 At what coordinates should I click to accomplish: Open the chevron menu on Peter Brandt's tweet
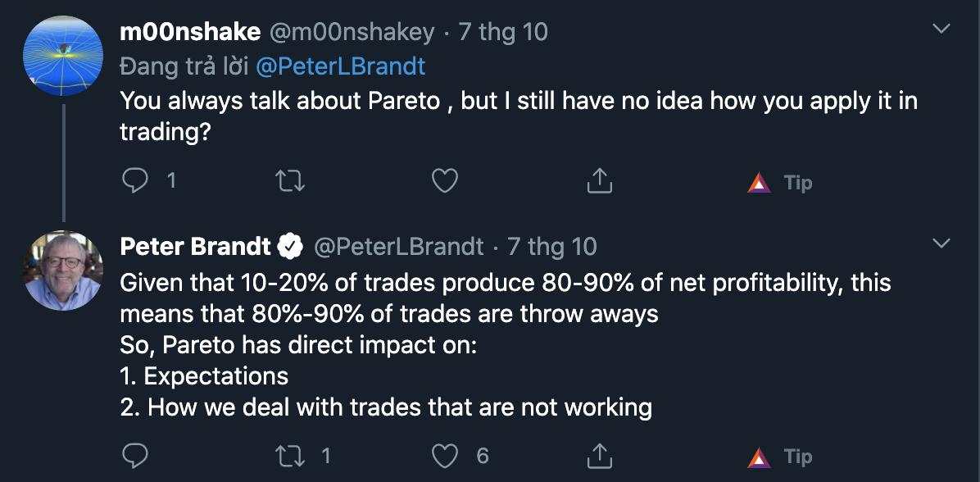tap(941, 243)
